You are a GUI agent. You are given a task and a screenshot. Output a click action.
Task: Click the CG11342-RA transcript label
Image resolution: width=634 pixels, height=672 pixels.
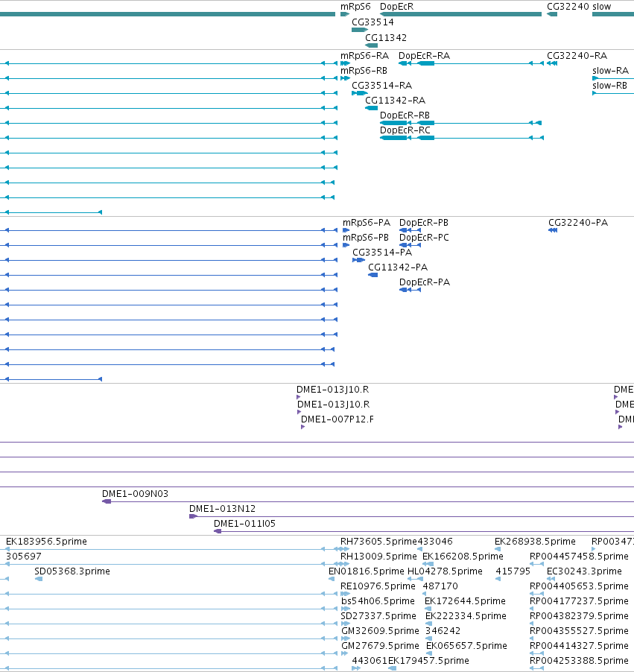(x=395, y=101)
